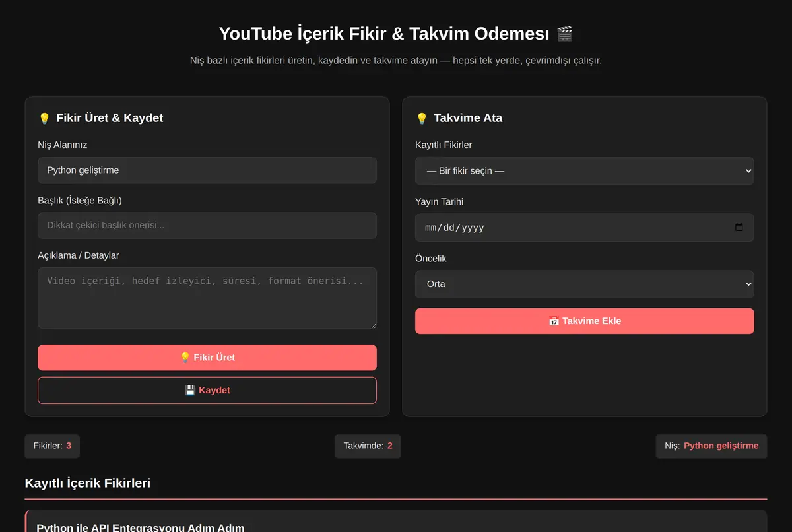
Task: Click the clapperboard icon in page title
Action: tap(564, 34)
